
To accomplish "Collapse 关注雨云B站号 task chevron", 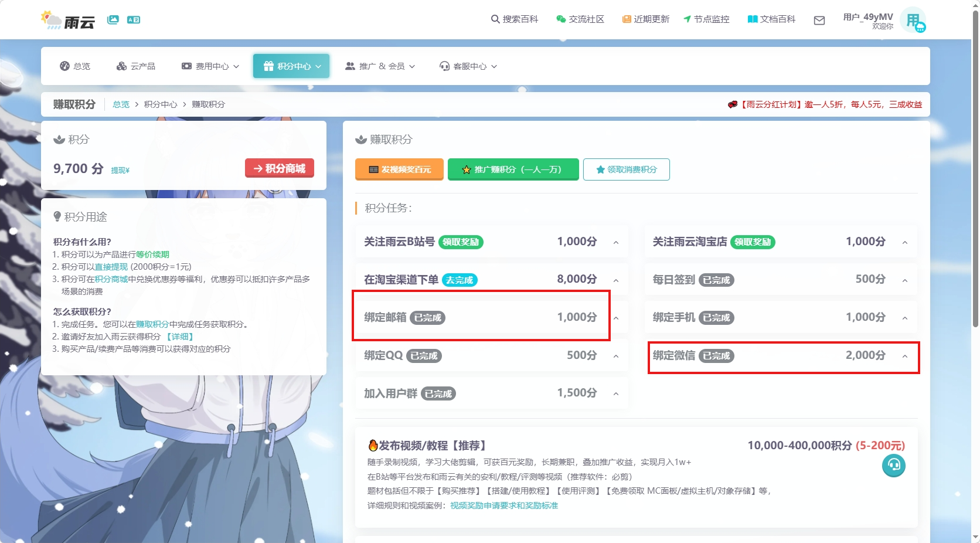I will click(616, 242).
